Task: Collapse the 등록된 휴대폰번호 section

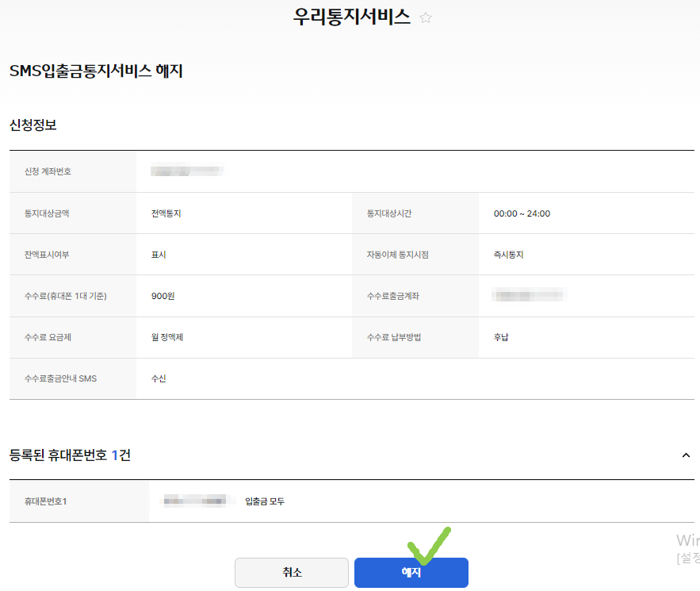Action: 686,455
